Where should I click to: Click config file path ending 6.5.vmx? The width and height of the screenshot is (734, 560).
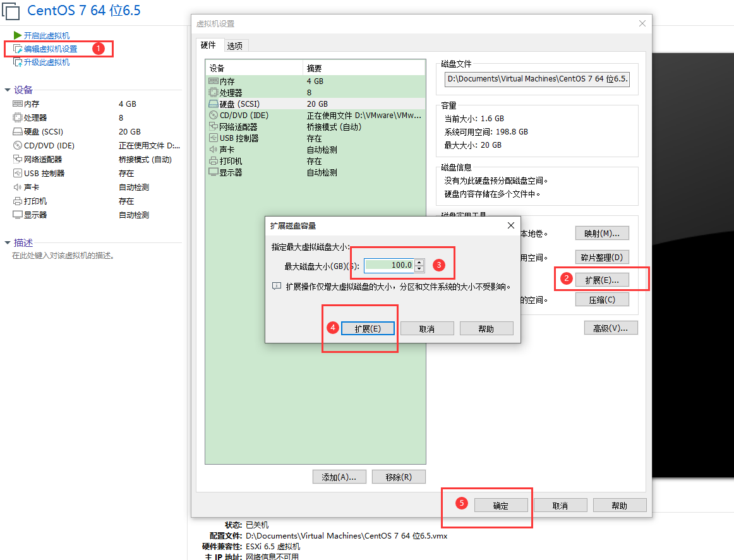coord(346,535)
